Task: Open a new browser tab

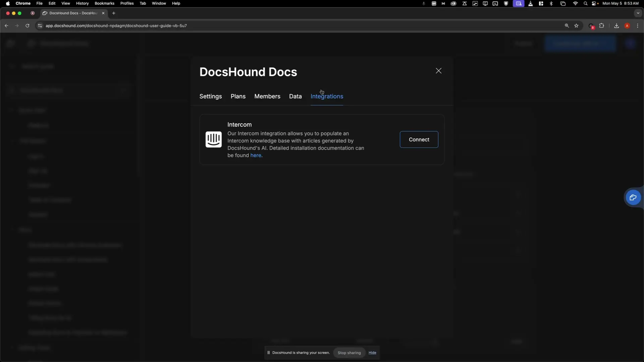Action: click(x=114, y=13)
